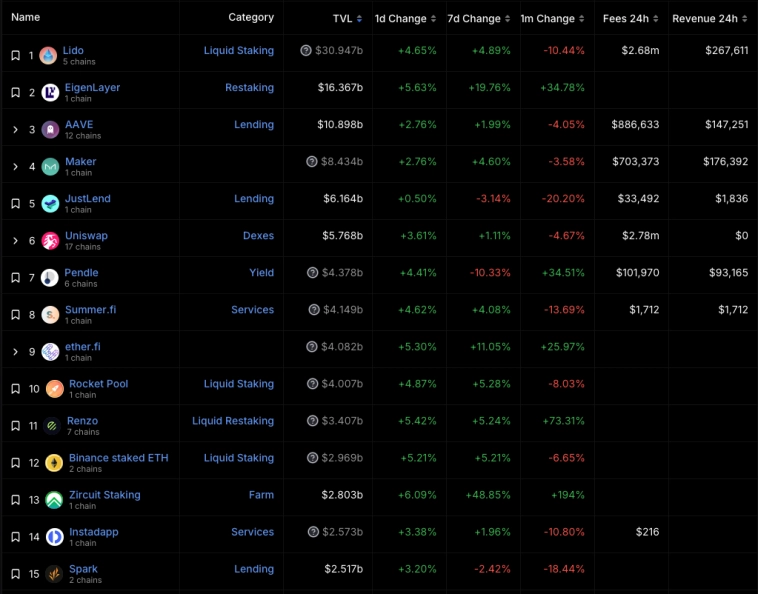The image size is (758, 594).
Task: Click the Category column header
Action: 251,17
